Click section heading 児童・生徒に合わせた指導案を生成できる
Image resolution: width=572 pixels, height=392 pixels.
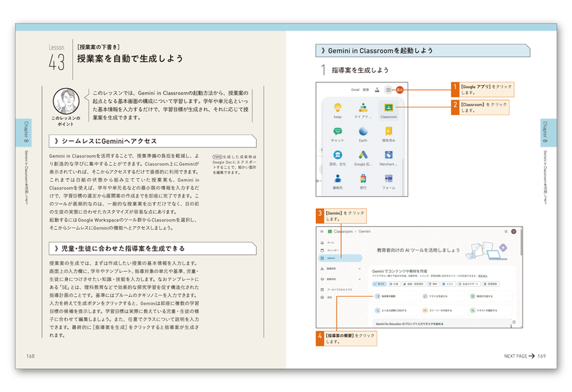pyautogui.click(x=152, y=248)
